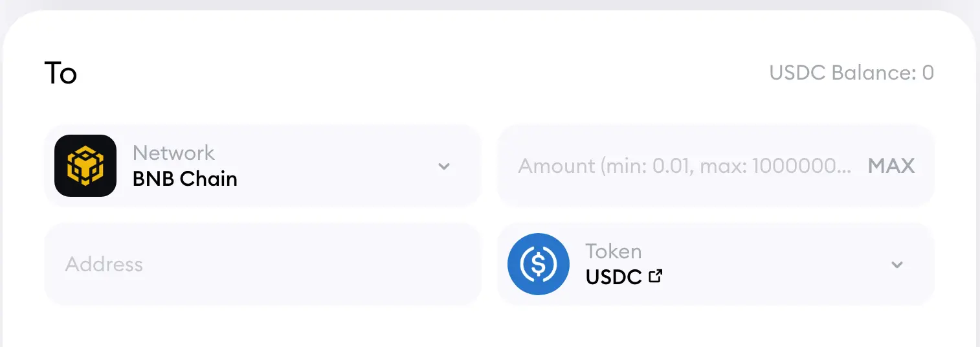Click the "Token" field label

[x=614, y=251]
